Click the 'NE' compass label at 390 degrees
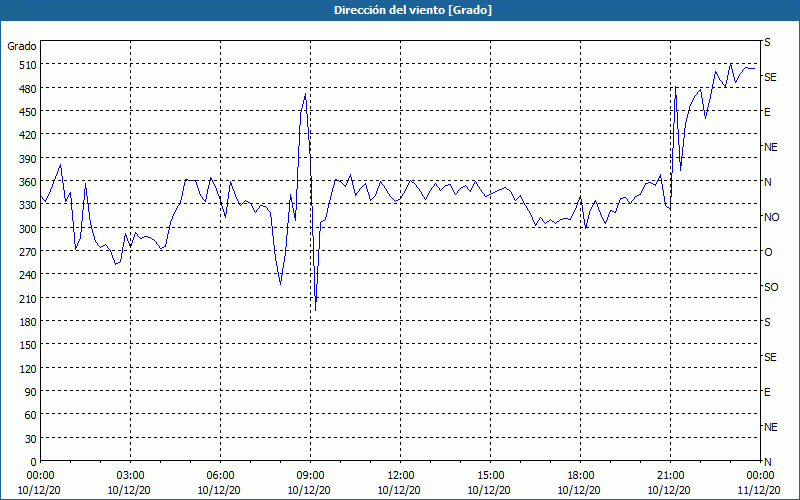Image resolution: width=800 pixels, height=500 pixels. 771,147
